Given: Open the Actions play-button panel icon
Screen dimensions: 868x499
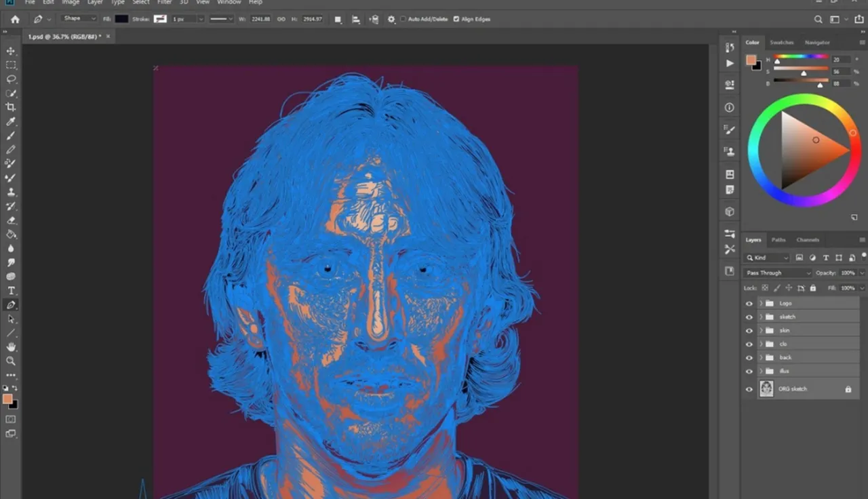Looking at the screenshot, I should click(x=730, y=63).
